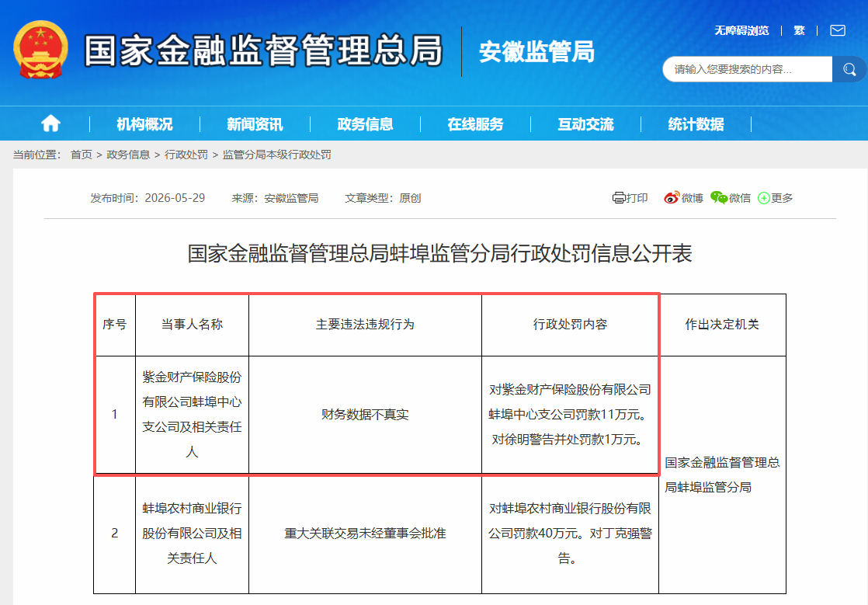The width and height of the screenshot is (868, 605).
Task: Switch to traditional Chinese via 繁
Action: (x=799, y=30)
